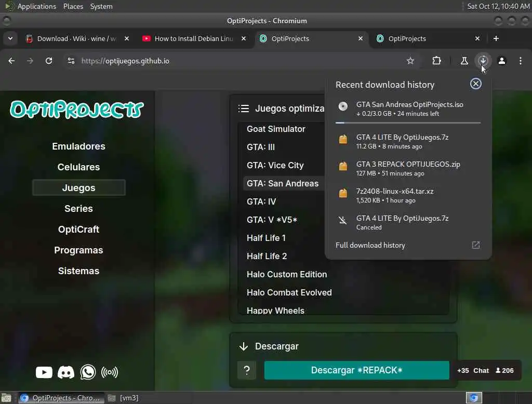Select Half Life 2 from list
The height and width of the screenshot is (404, 532).
[x=267, y=256]
